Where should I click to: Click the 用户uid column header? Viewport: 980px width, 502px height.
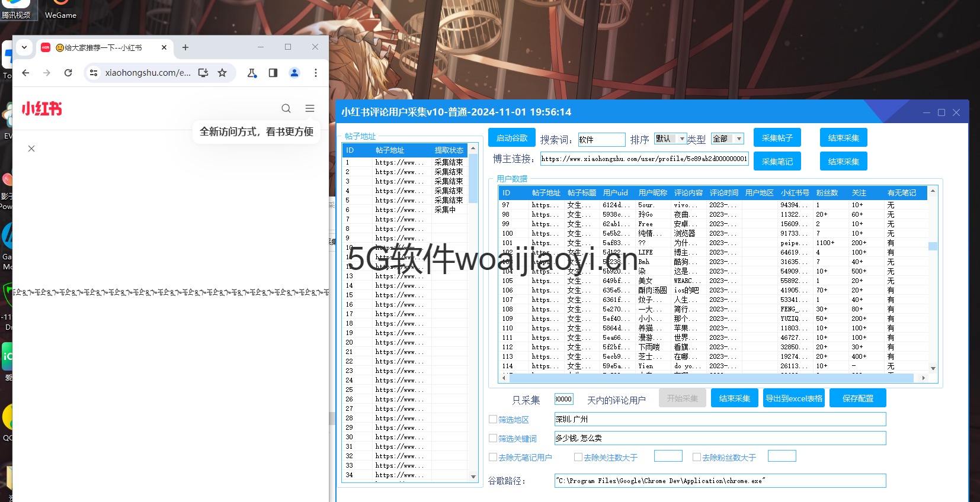pyautogui.click(x=617, y=193)
